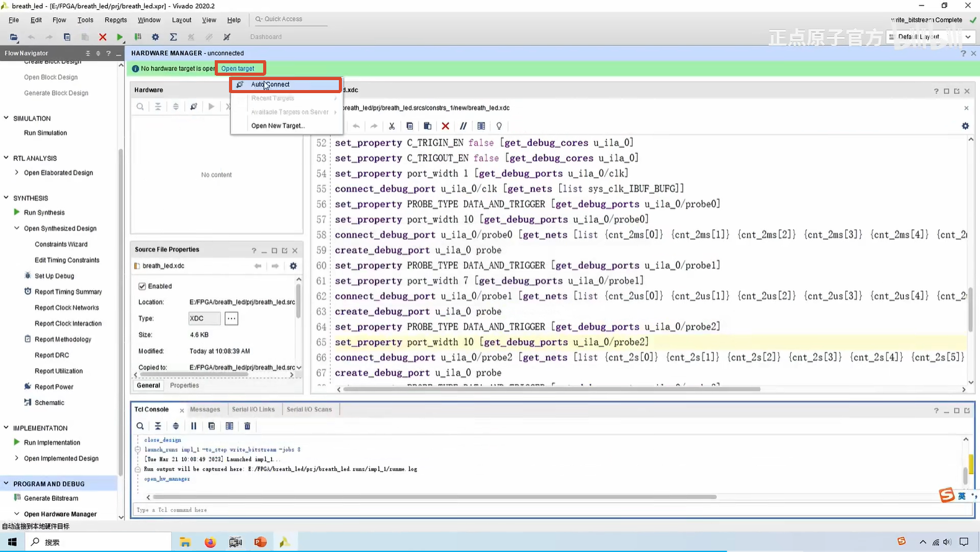The width and height of the screenshot is (980, 552).
Task: Click the paste icon in the editor toolbar
Action: pyautogui.click(x=428, y=126)
